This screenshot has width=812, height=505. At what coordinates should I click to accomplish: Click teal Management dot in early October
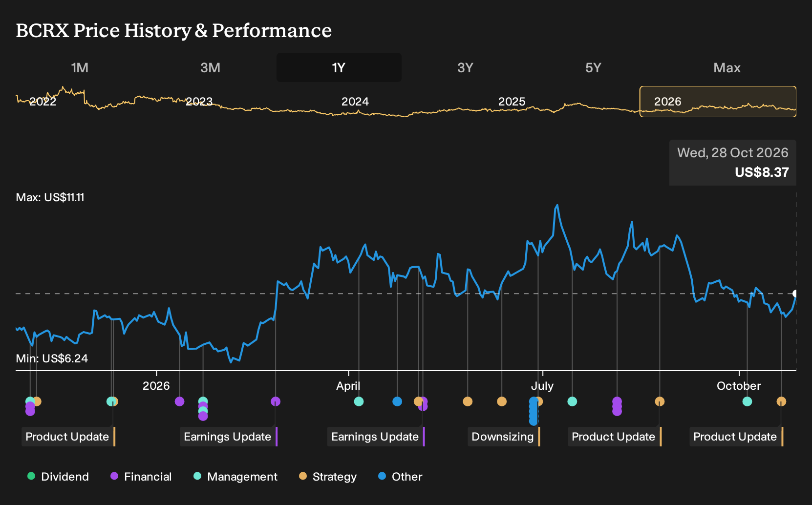[747, 401]
